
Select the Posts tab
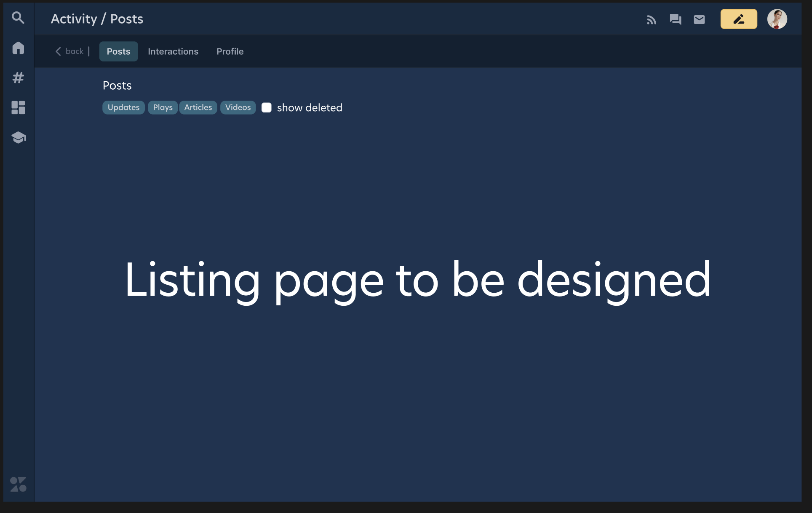point(118,51)
